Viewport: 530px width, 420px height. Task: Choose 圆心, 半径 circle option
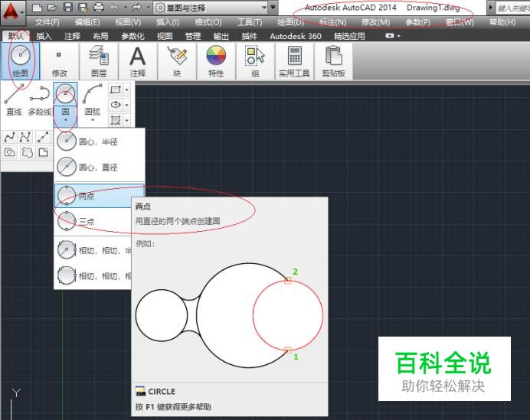pos(100,141)
